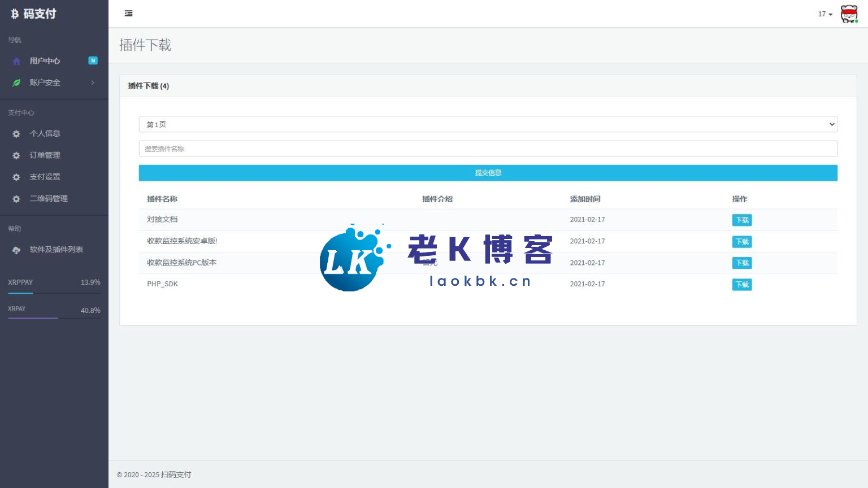This screenshot has width=868, height=488.
Task: Go to 二维码管理 menu item
Action: [49, 199]
